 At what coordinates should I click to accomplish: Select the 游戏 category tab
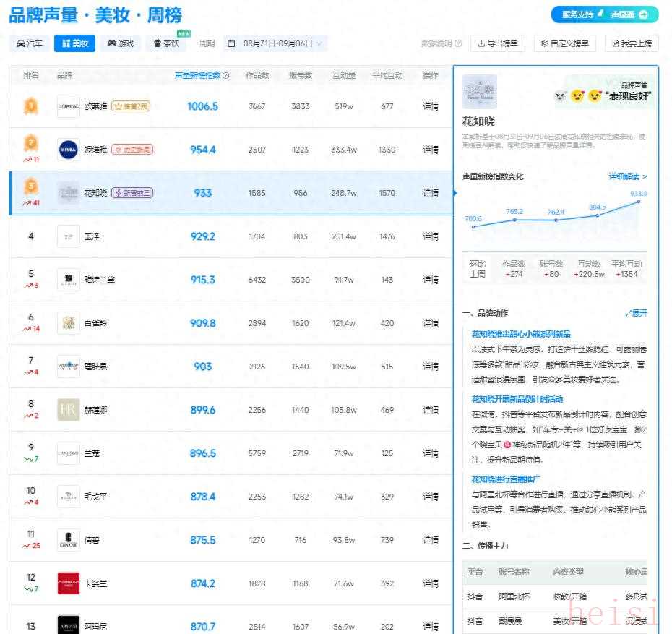(x=121, y=43)
